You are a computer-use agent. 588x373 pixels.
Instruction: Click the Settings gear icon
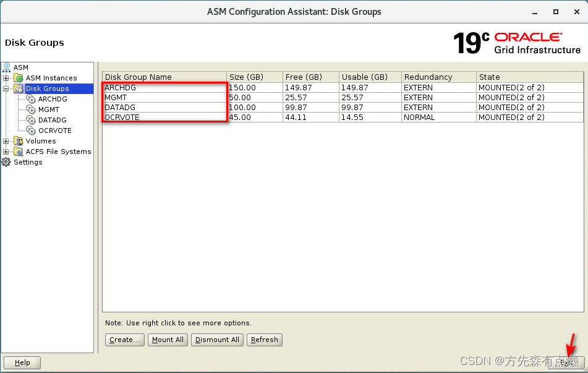pyautogui.click(x=6, y=162)
